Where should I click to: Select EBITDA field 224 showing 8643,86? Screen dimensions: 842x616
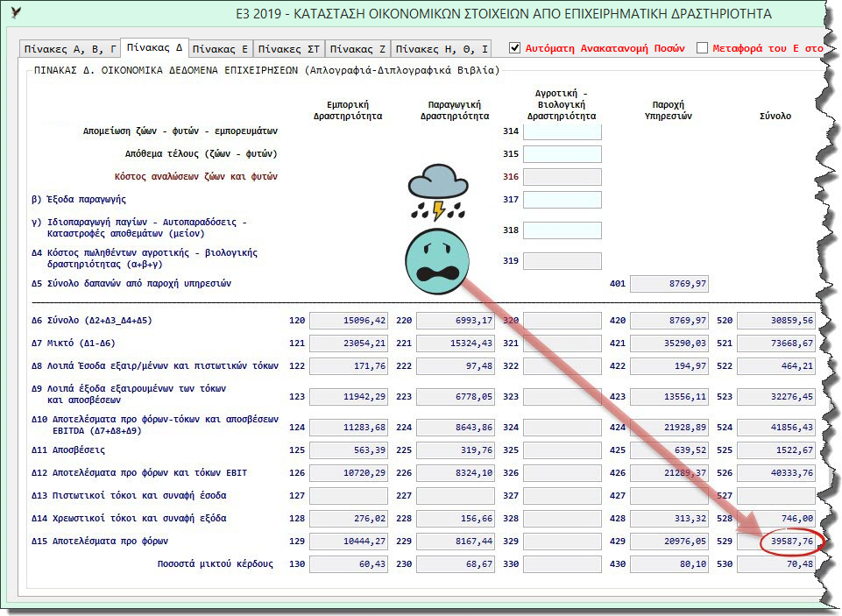click(x=456, y=428)
